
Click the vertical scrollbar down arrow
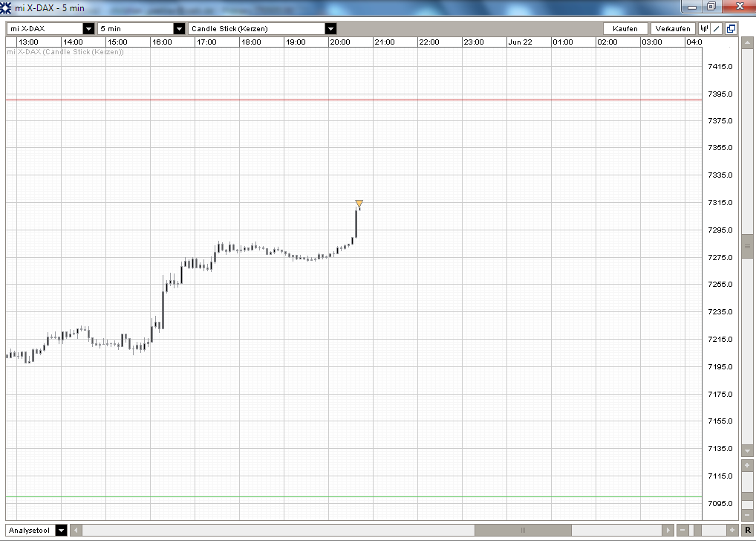[x=747, y=451]
